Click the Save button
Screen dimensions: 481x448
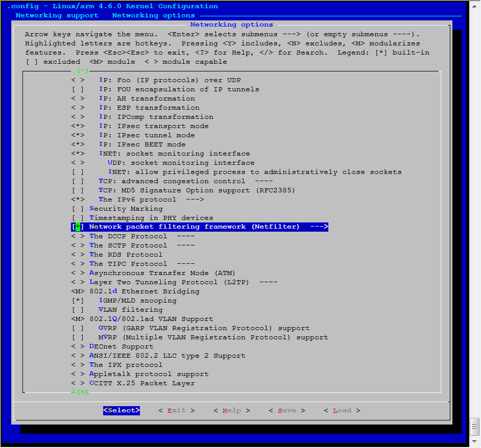(287, 411)
